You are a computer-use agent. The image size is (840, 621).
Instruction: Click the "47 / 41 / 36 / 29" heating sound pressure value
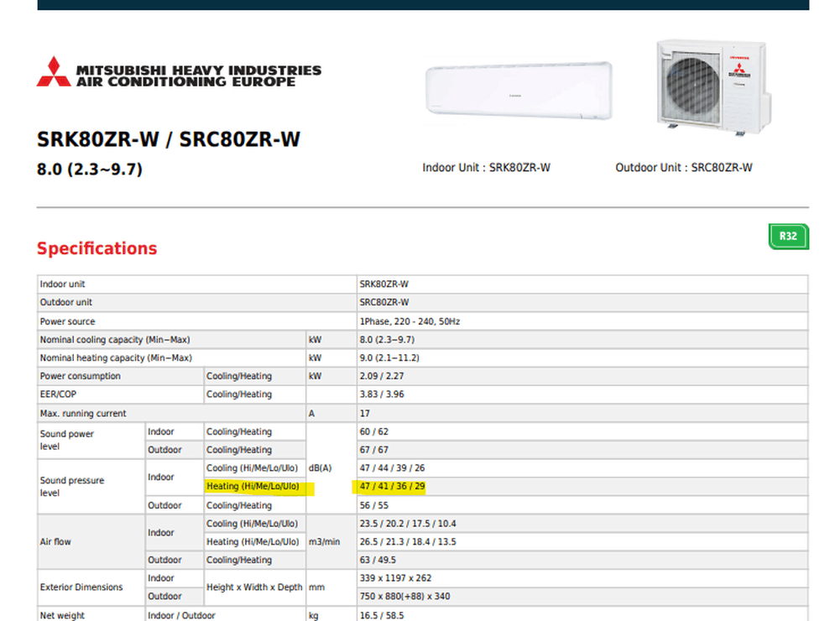[392, 487]
